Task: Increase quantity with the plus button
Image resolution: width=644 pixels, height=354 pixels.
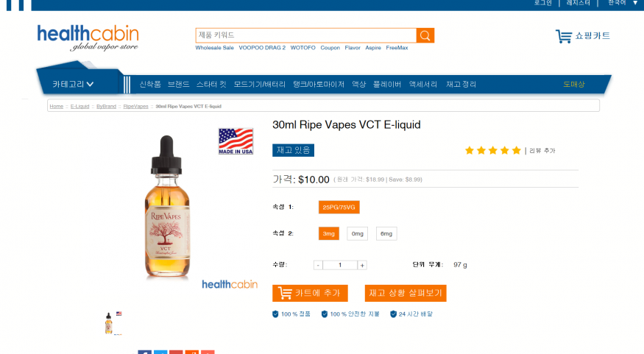Action: [x=362, y=265]
